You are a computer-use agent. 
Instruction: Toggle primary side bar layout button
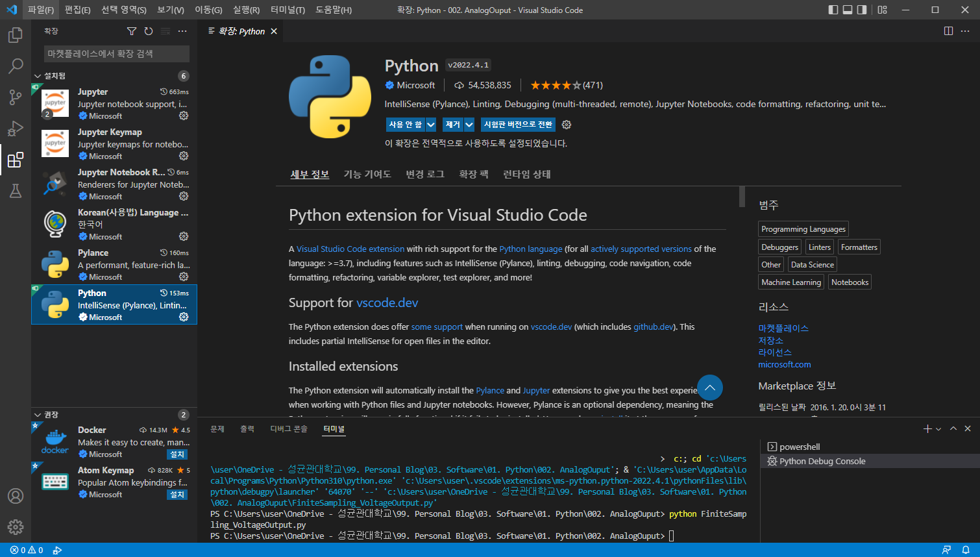tap(833, 10)
